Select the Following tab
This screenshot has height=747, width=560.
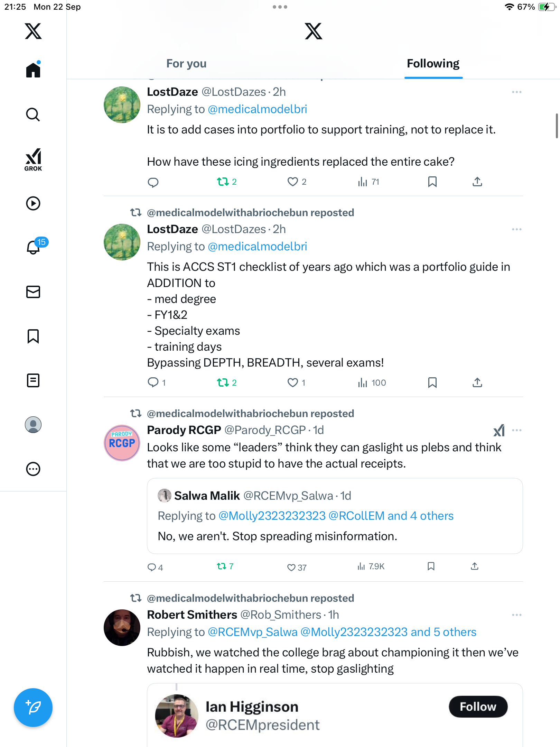[x=433, y=64]
